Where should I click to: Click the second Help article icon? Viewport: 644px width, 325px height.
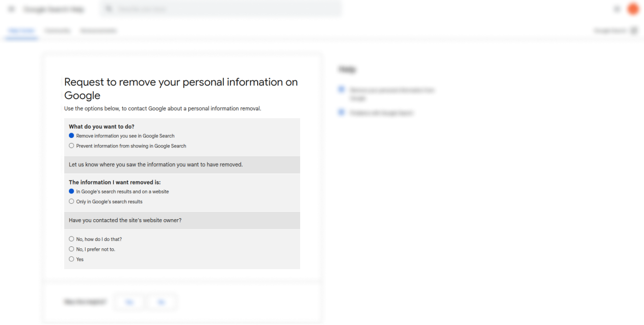(341, 113)
